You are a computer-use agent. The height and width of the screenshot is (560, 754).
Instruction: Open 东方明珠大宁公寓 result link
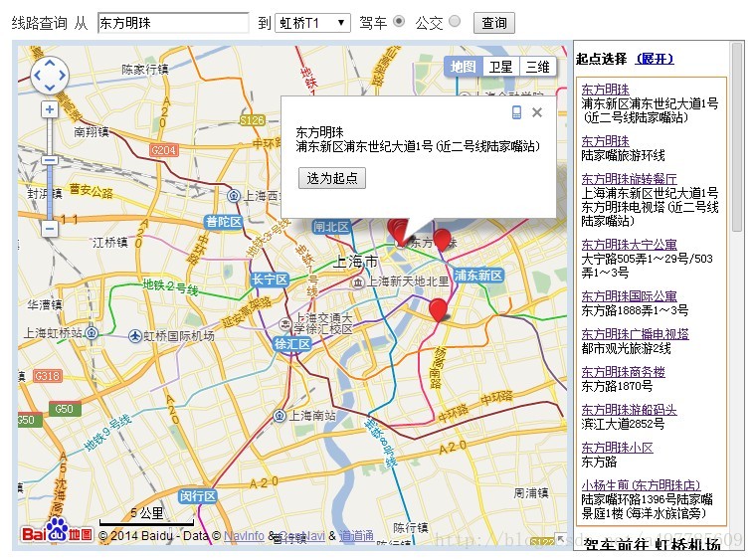click(629, 245)
